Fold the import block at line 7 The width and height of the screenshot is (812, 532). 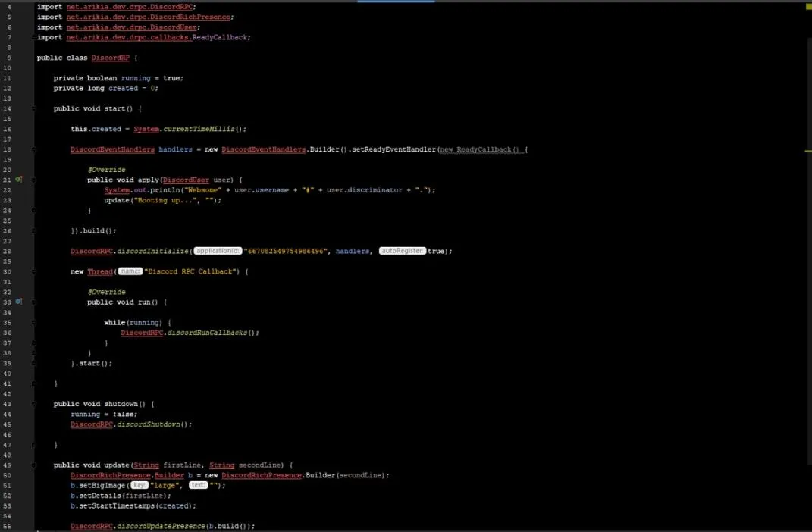click(x=34, y=37)
